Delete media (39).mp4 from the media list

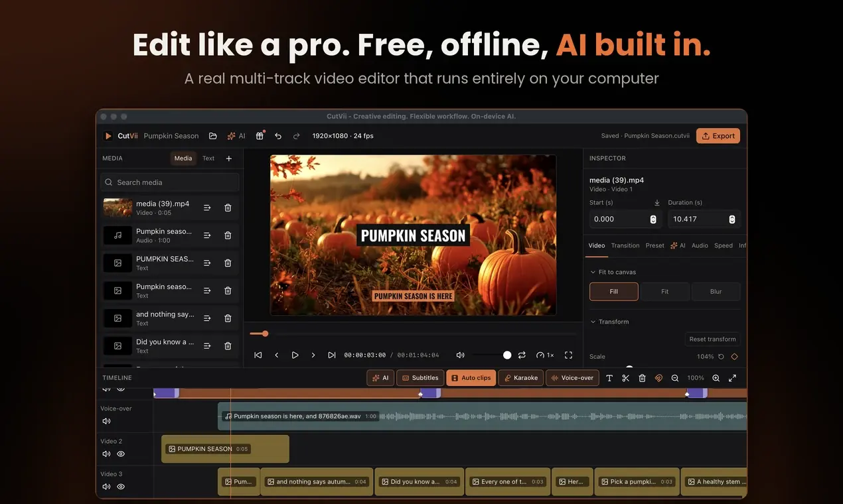pyautogui.click(x=228, y=208)
